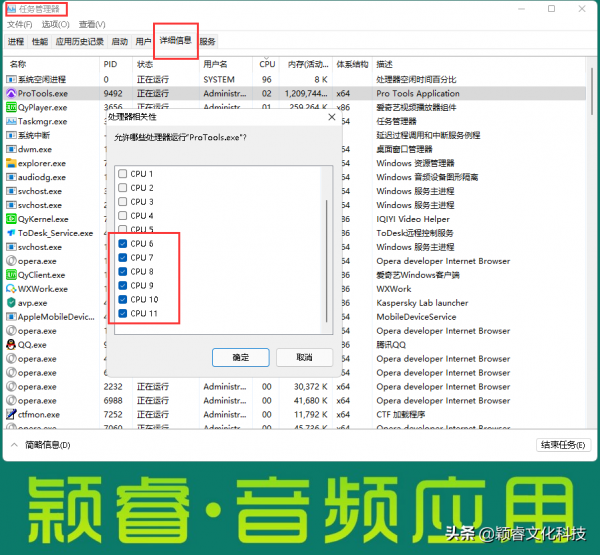Sort by the 状态 column header
This screenshot has height=555, width=600.
(x=166, y=64)
